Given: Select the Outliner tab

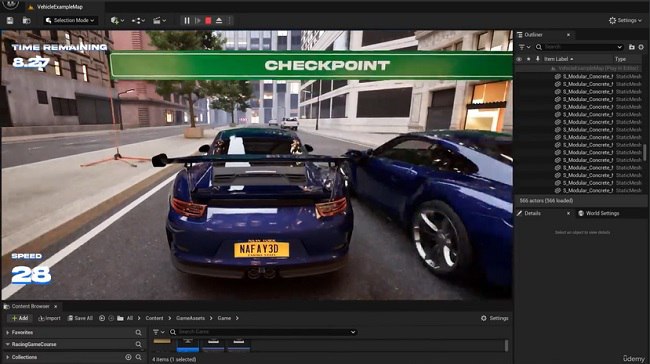Looking at the screenshot, I should pos(533,35).
